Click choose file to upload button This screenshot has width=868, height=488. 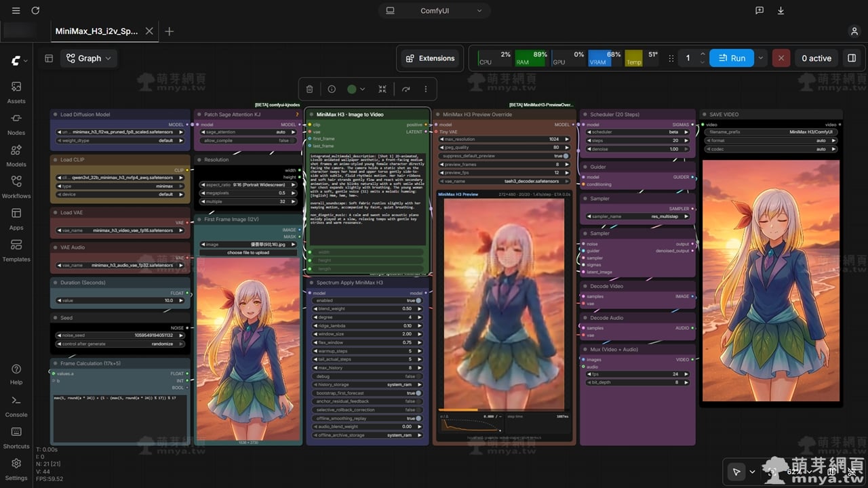coord(248,253)
